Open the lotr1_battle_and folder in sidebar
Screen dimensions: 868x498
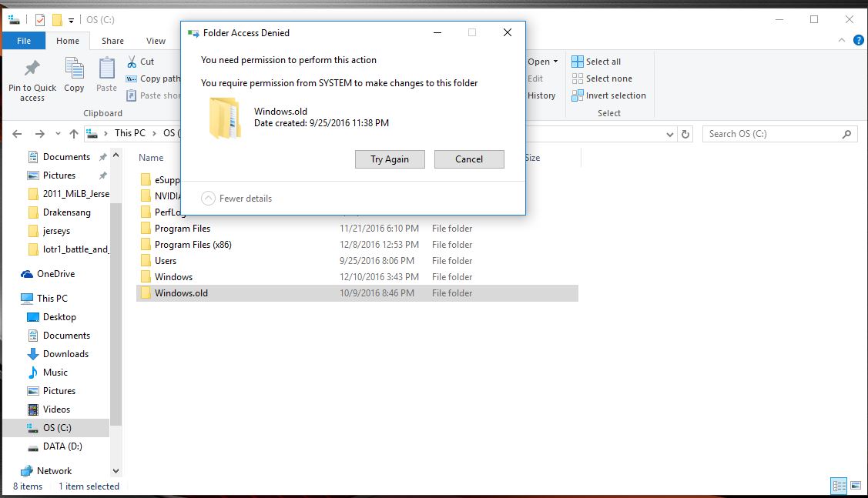(68, 249)
